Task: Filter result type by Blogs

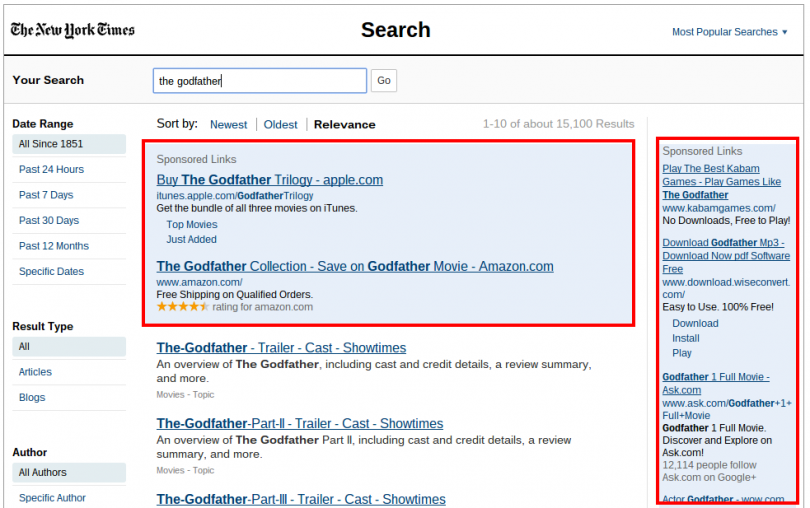Action: point(32,397)
